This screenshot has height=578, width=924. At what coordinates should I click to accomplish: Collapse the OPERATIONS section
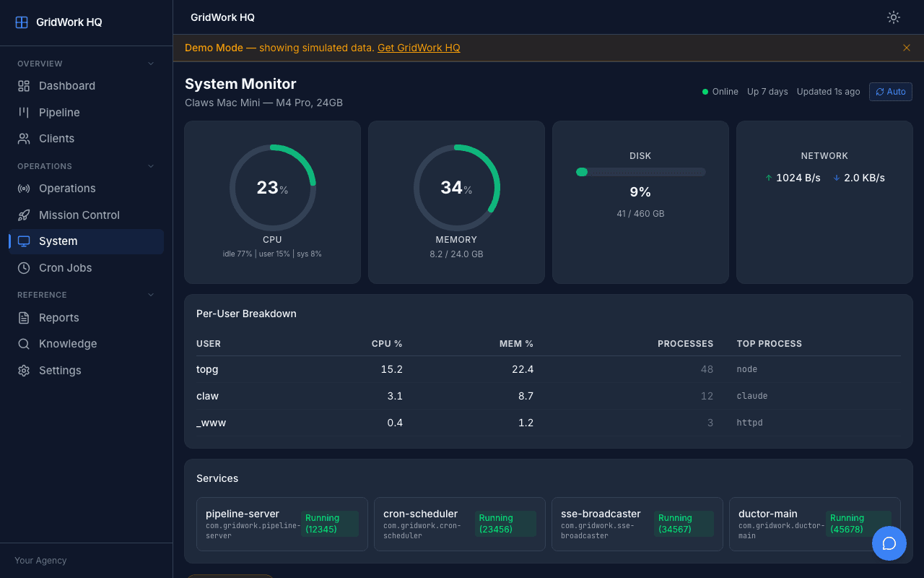(150, 166)
